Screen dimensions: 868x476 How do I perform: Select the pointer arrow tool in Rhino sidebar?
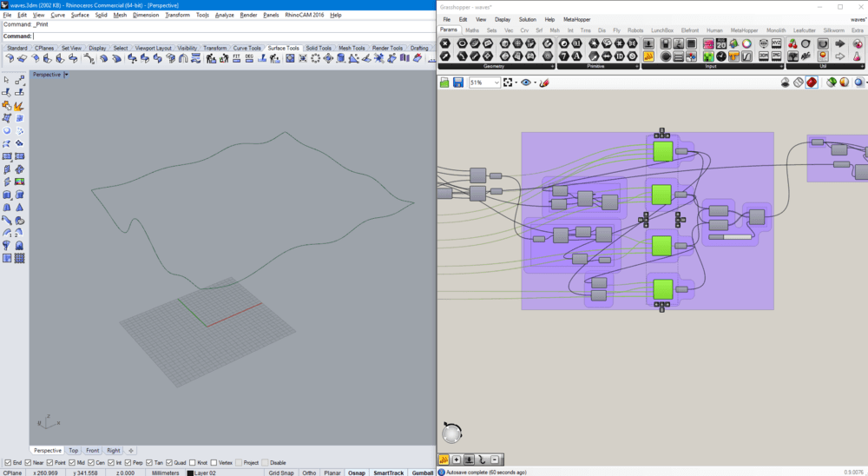tap(7, 81)
